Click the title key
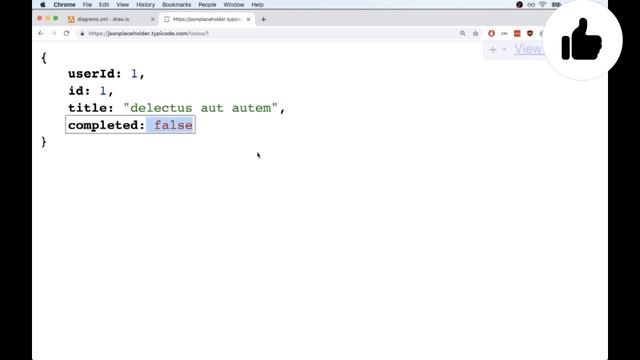Viewport: 640px width, 360px height. tap(91, 108)
